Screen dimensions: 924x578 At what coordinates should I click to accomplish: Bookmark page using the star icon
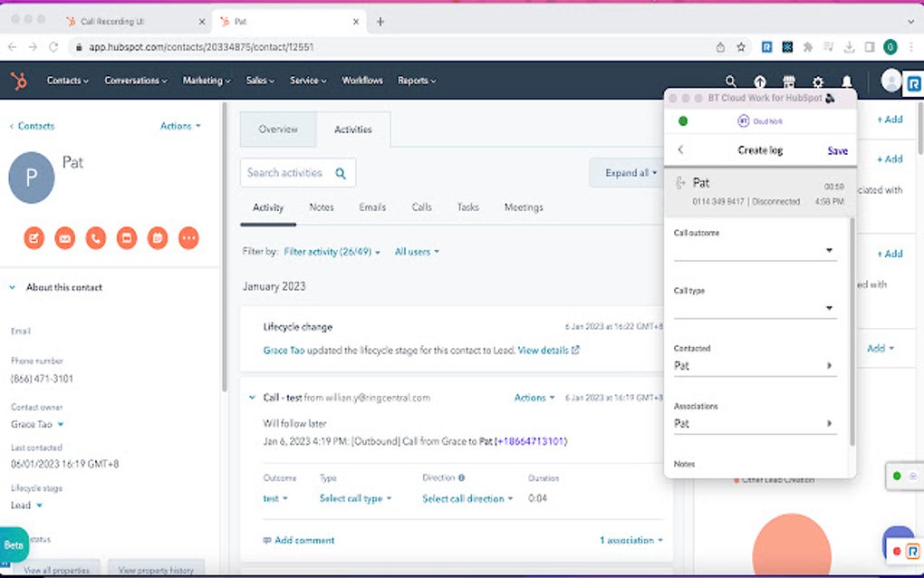741,47
